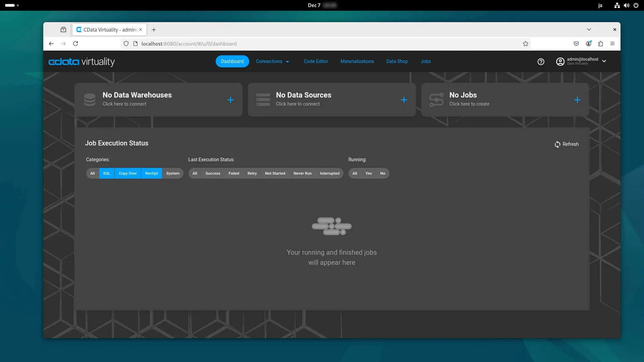The height and width of the screenshot is (362, 644).
Task: Open Firefox extensions puzzle icon
Action: (x=600, y=44)
